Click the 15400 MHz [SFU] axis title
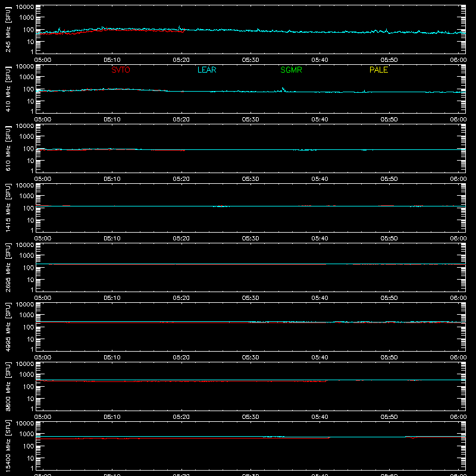The image size is (476, 476). pyautogui.click(x=8, y=446)
